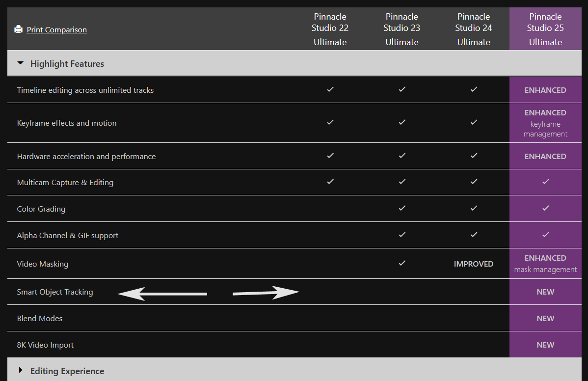The width and height of the screenshot is (588, 381).
Task: Click 'Multicam Capture & Editing' row label
Action: [65, 182]
